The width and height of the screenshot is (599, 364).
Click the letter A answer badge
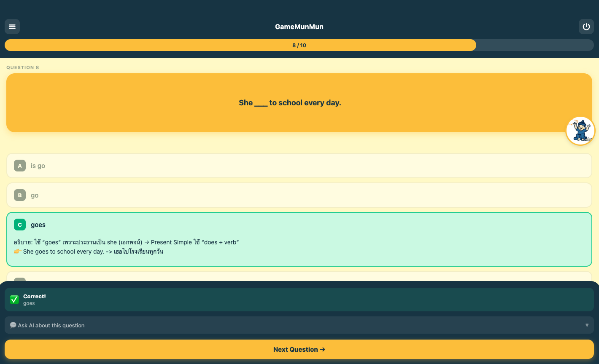click(20, 166)
